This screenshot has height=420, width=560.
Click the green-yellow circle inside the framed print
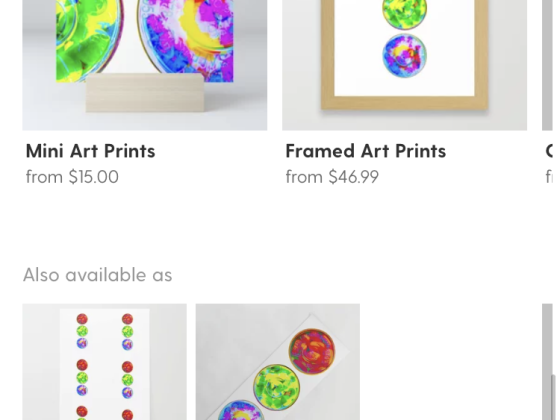point(404,12)
